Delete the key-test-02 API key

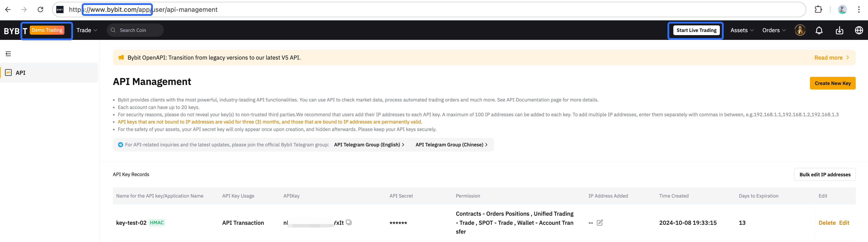pos(827,223)
